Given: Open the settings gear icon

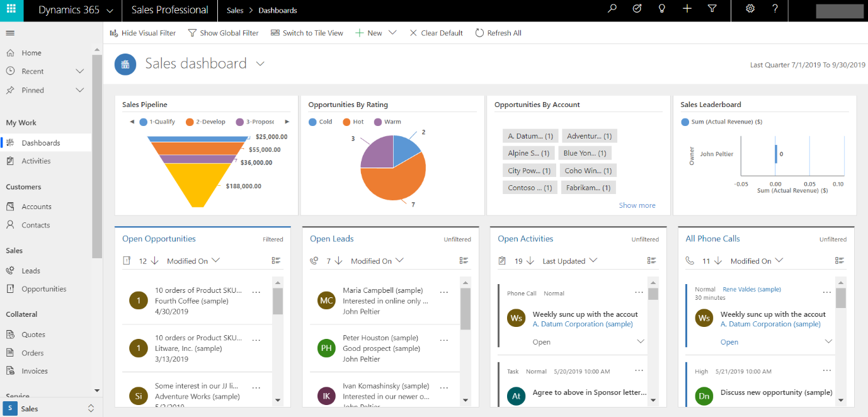Looking at the screenshot, I should [x=750, y=9].
